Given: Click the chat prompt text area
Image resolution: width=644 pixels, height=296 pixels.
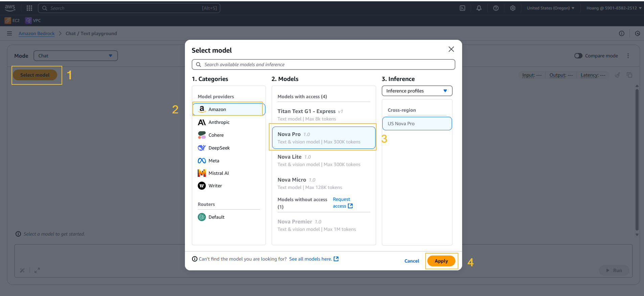Looking at the screenshot, I should (x=323, y=261).
